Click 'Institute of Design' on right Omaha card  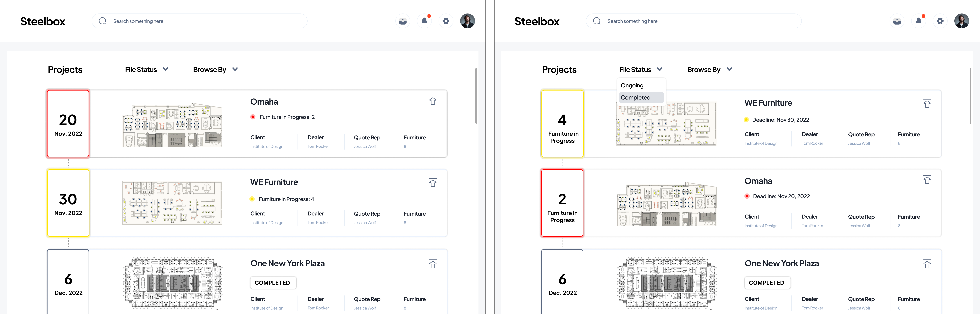[x=761, y=226]
